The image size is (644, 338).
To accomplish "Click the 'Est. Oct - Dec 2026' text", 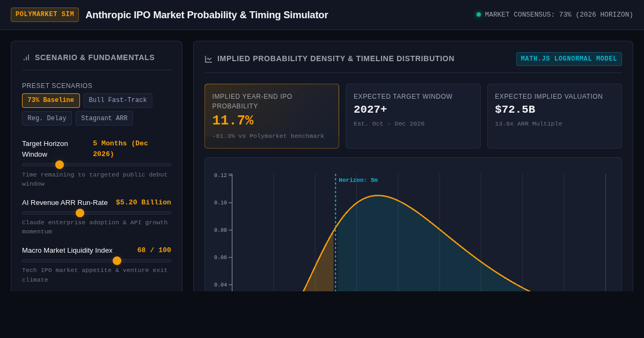I will 389,124.
